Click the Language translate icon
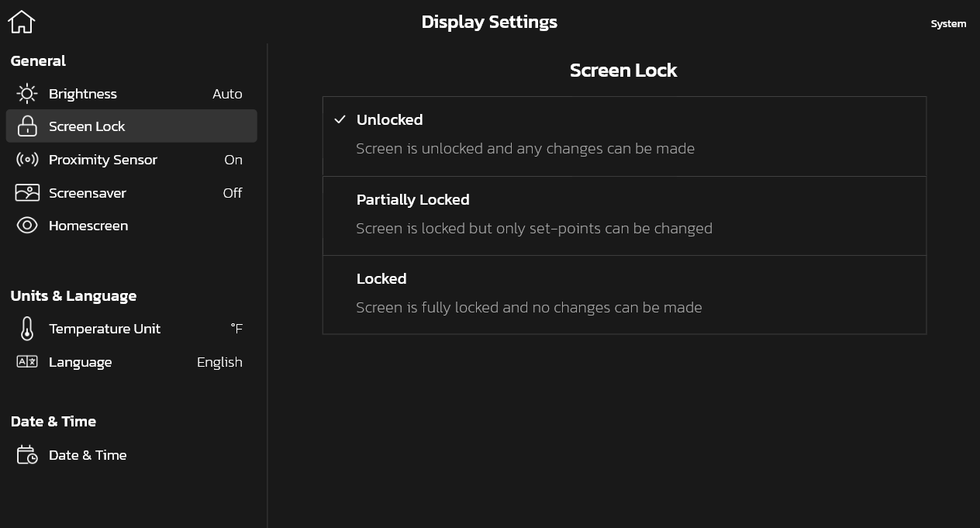The image size is (980, 528). (27, 362)
